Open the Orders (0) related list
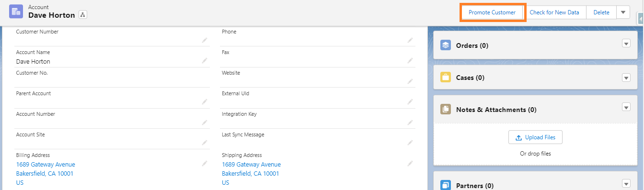 pos(472,45)
